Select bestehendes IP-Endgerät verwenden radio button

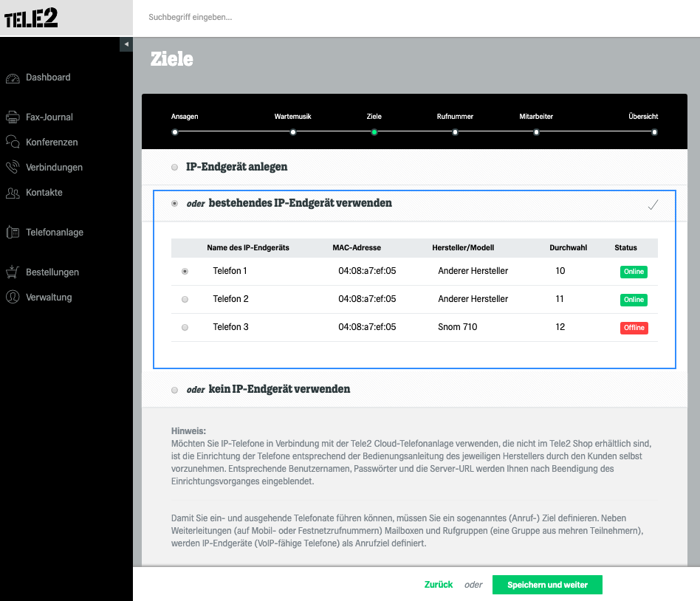click(x=174, y=204)
